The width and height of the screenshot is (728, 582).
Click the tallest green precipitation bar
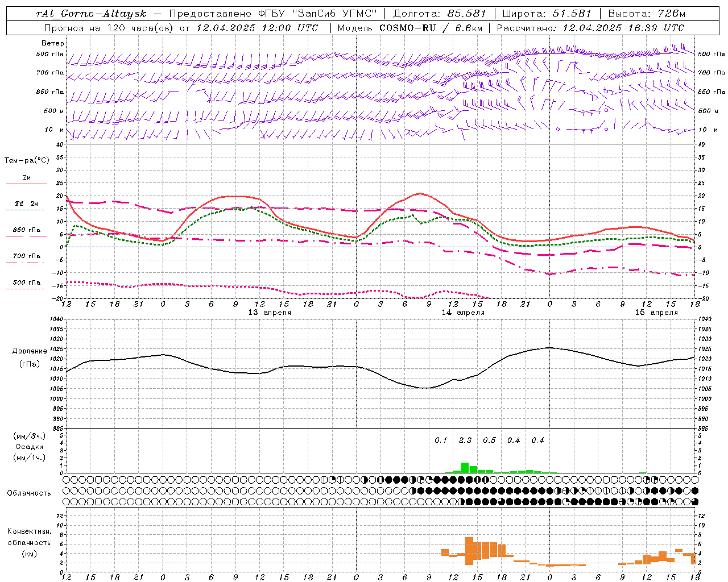click(x=465, y=468)
